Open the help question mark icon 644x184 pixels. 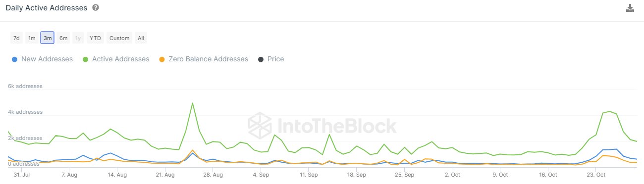click(x=96, y=8)
